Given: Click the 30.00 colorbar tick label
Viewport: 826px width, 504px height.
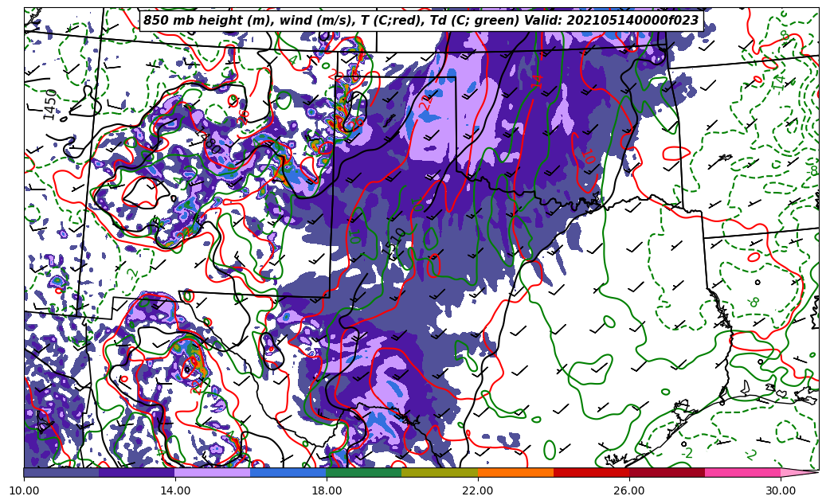Looking at the screenshot, I should click(x=781, y=490).
